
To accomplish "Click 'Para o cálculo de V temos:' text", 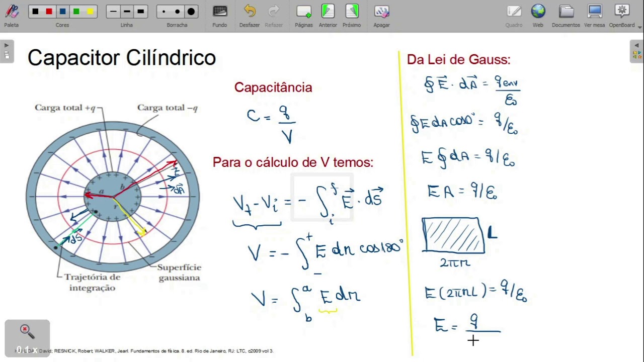I will tap(293, 162).
